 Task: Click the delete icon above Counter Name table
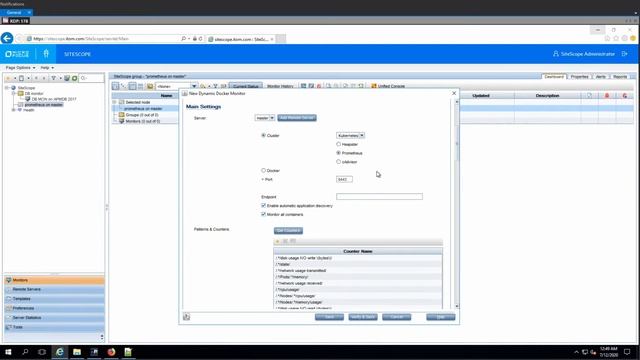(x=285, y=241)
